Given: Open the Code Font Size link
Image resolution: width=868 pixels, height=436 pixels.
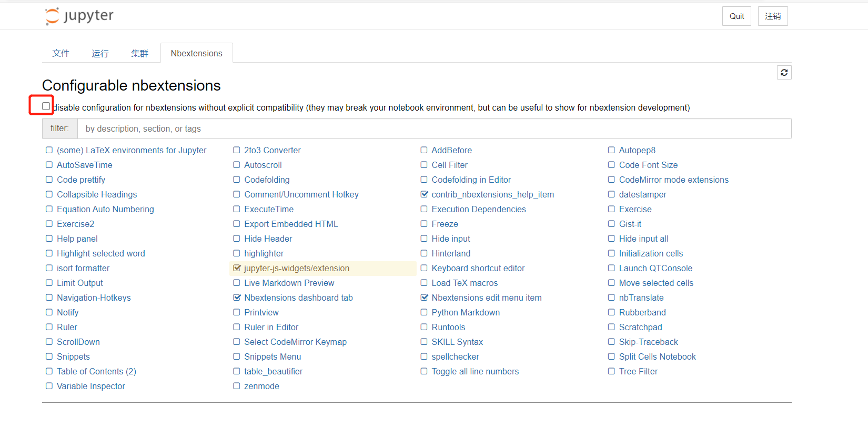Looking at the screenshot, I should tap(648, 165).
